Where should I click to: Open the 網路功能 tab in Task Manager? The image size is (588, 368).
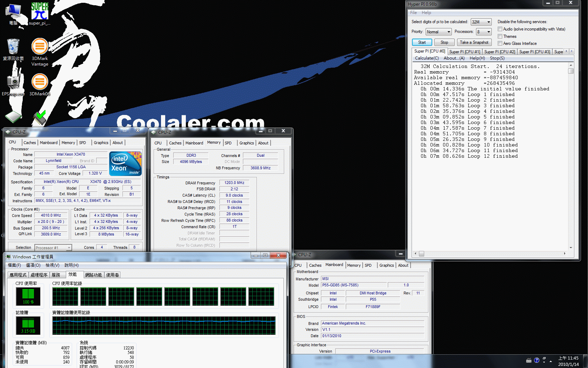93,275
